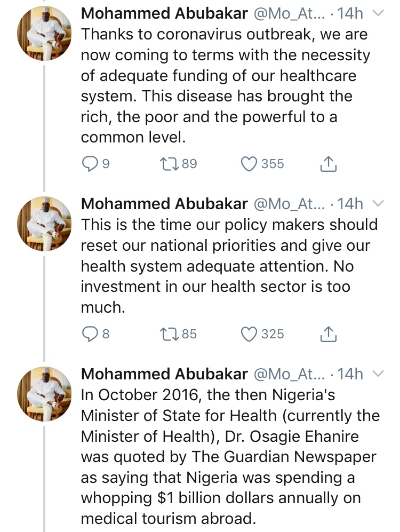Open options chevron on second tweet
Screen dimensions: 400x532
[x=378, y=204]
